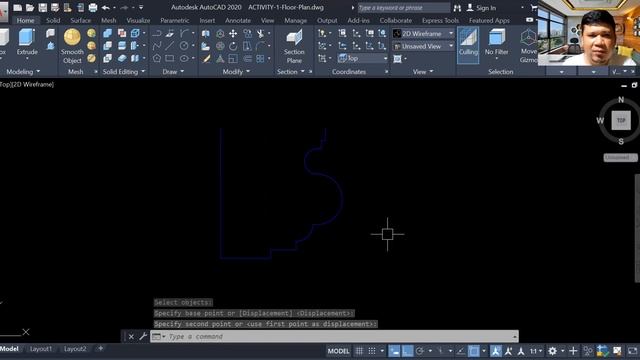Image resolution: width=640 pixels, height=360 pixels.
Task: Click the clean screen icon in status bar
Action: pos(632,351)
